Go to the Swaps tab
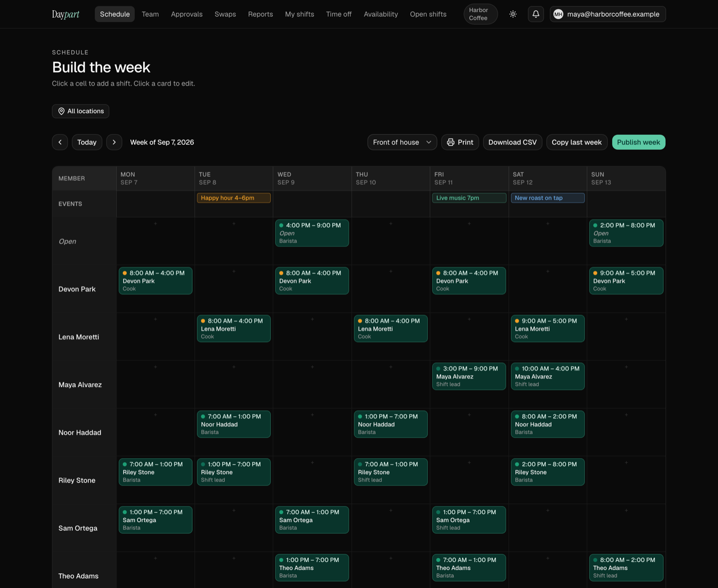Image resolution: width=718 pixels, height=588 pixels. click(225, 14)
